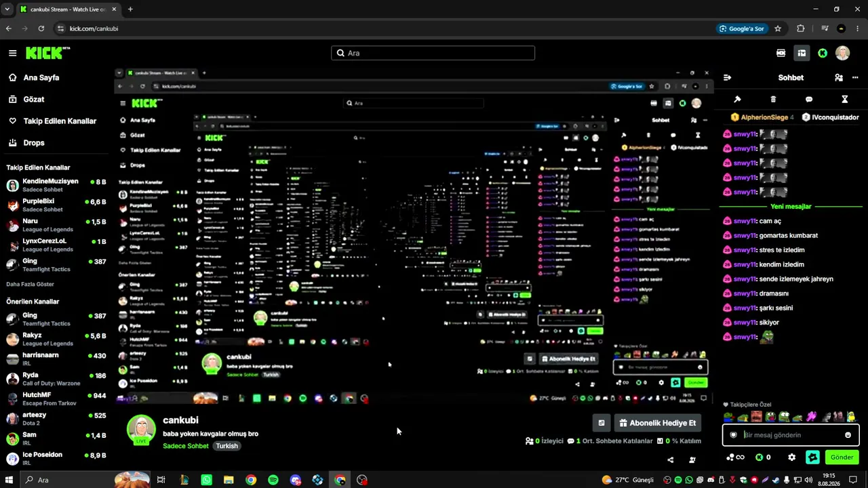868x488 pixels.
Task: Click the hourglass icon in chat toolbar
Action: point(845,100)
